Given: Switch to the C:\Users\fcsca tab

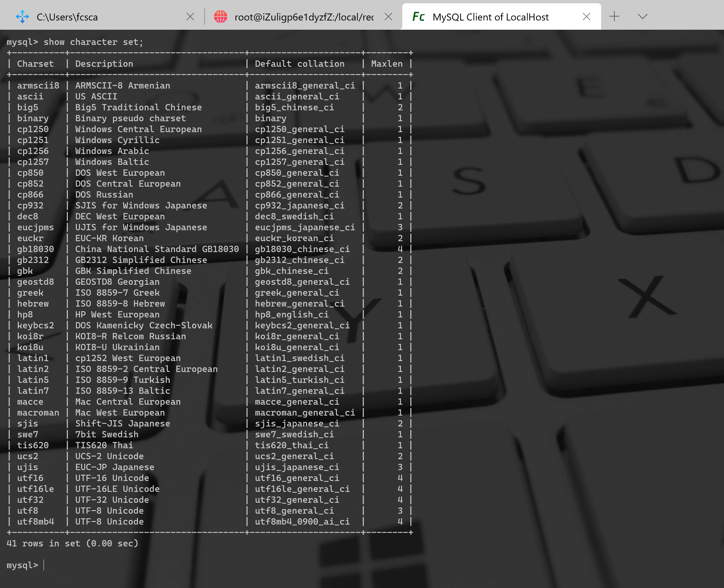Looking at the screenshot, I should click(67, 17).
